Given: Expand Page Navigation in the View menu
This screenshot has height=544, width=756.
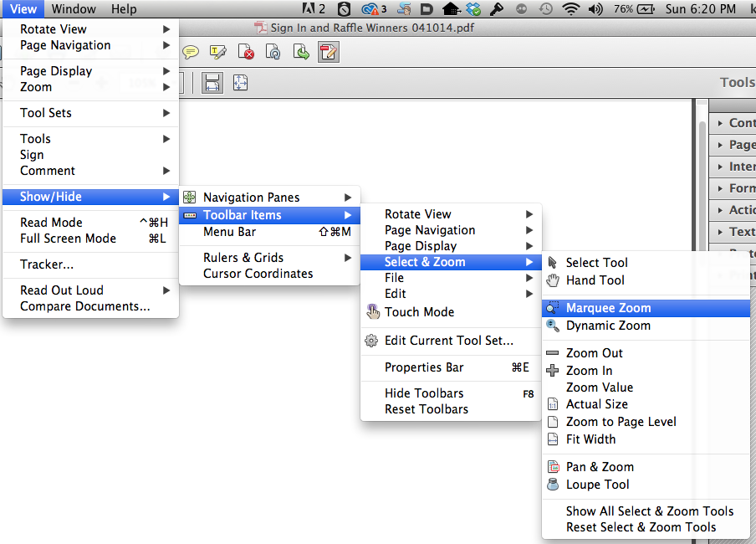Looking at the screenshot, I should click(90, 45).
